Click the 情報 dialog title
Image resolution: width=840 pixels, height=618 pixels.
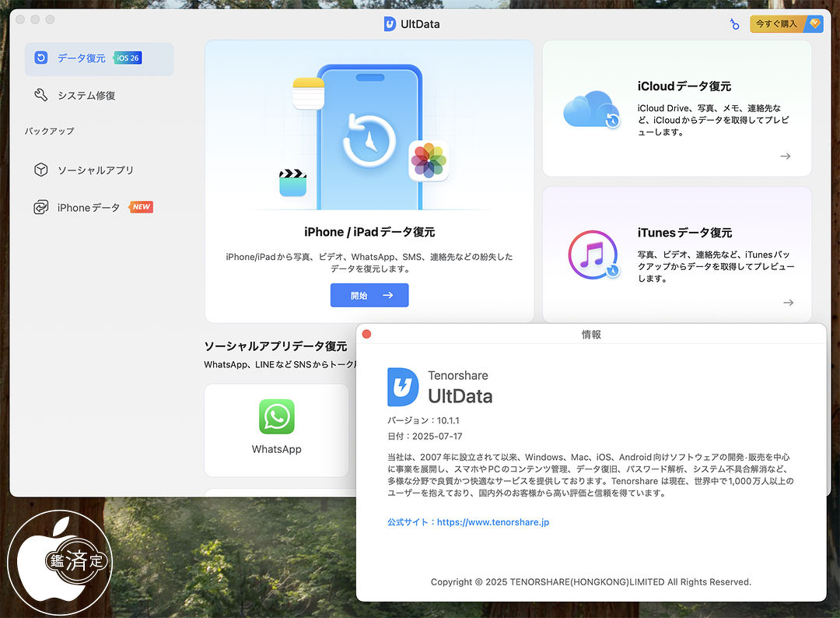(591, 335)
